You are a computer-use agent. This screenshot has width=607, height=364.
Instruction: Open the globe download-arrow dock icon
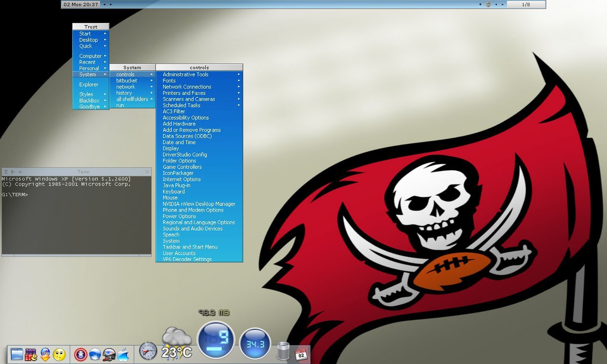46,354
